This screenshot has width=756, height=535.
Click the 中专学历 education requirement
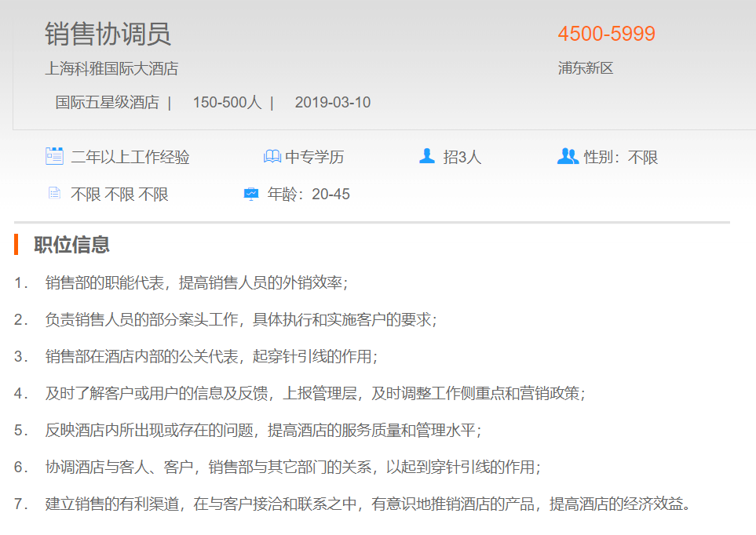[x=314, y=157]
